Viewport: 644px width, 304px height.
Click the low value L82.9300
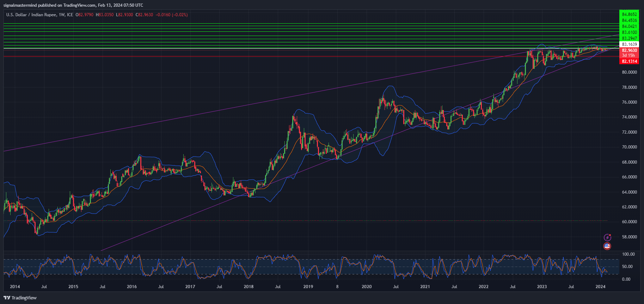124,15
